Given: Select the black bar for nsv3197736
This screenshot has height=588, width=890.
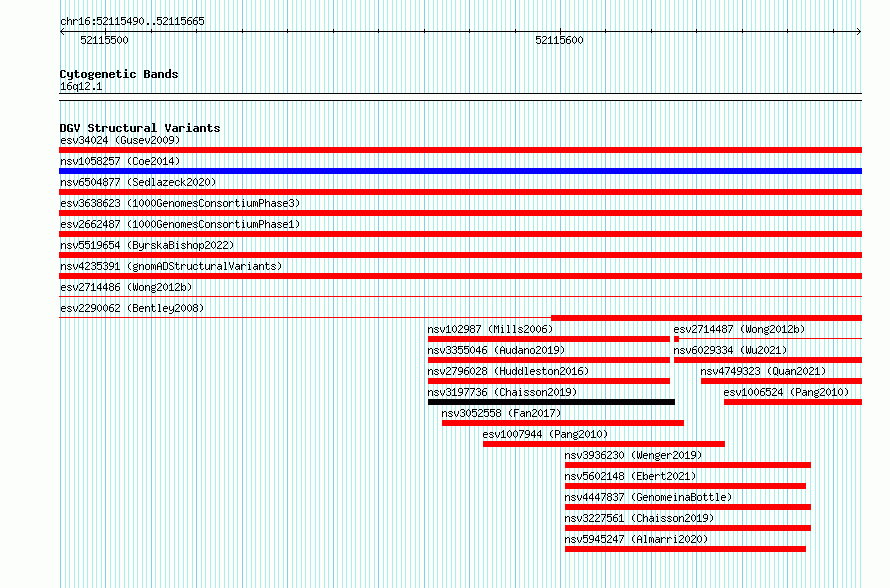Looking at the screenshot, I should tap(552, 402).
